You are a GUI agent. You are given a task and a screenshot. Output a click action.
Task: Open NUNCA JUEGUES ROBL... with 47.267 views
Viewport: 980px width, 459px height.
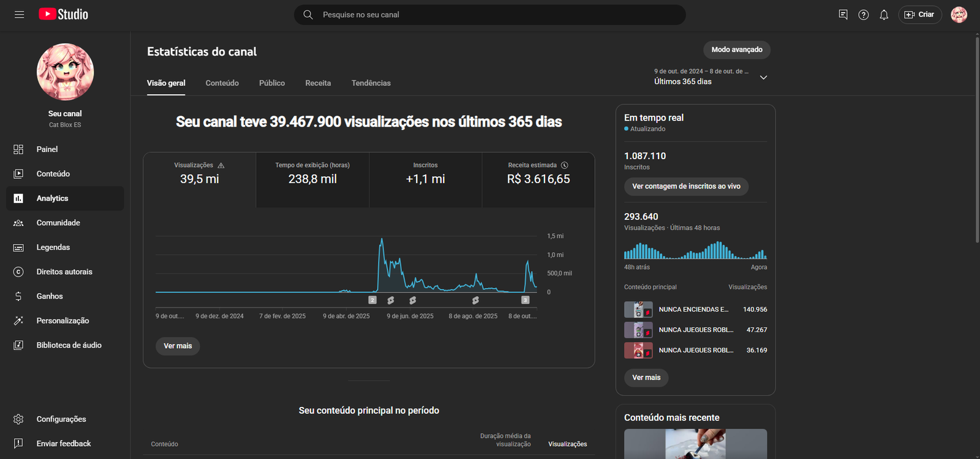696,330
